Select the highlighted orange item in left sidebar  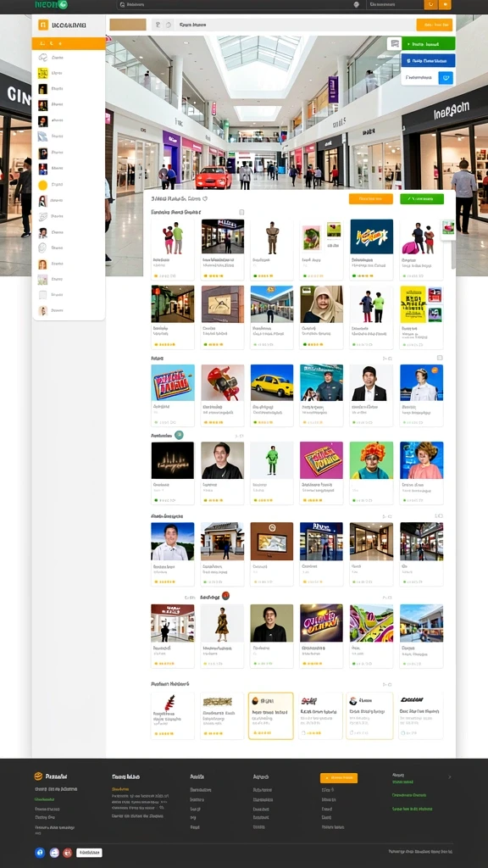pos(69,43)
